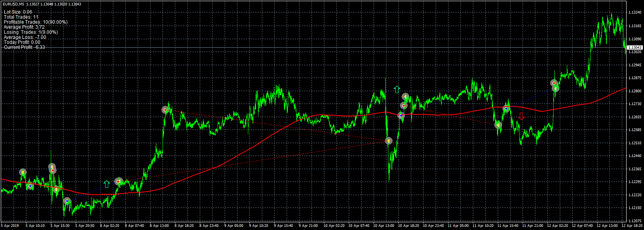Select the topmost trade marker near 12 Apr 02:20

coord(554,83)
